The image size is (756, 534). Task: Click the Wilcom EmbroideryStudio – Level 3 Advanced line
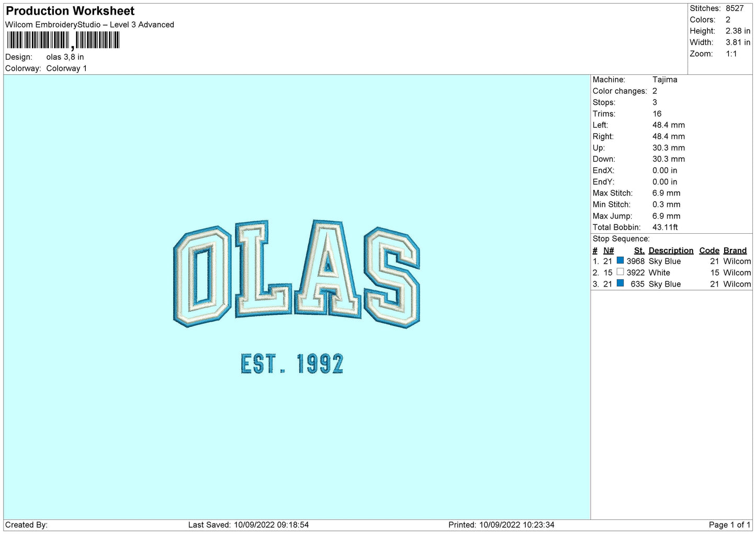tap(89, 25)
